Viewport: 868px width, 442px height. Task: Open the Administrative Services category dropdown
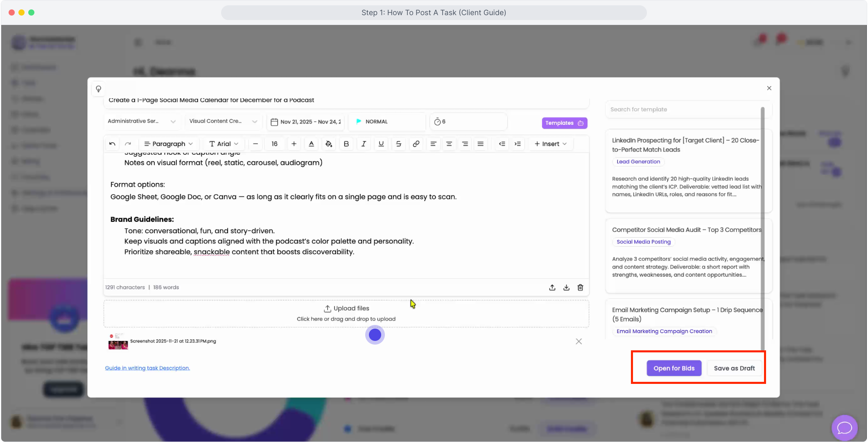[141, 121]
